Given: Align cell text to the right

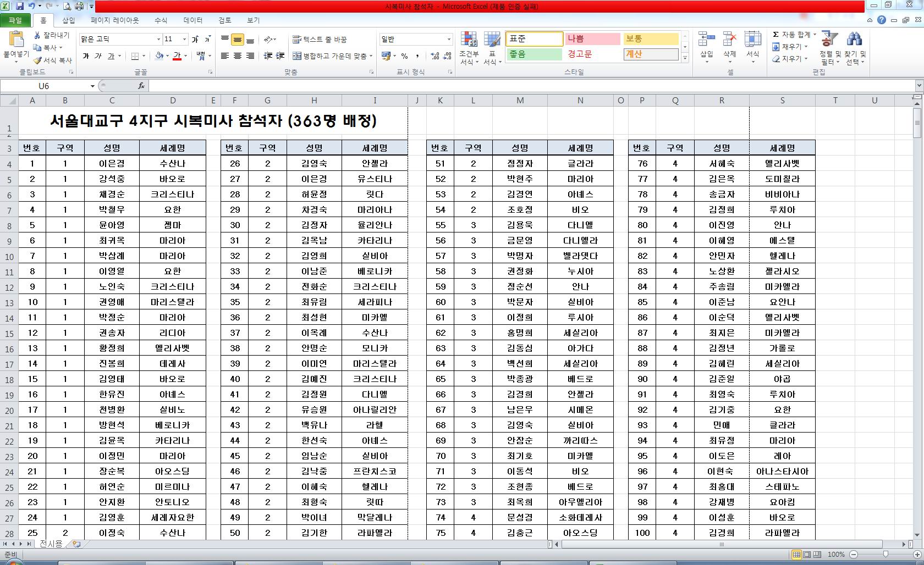Looking at the screenshot, I should pyautogui.click(x=250, y=56).
